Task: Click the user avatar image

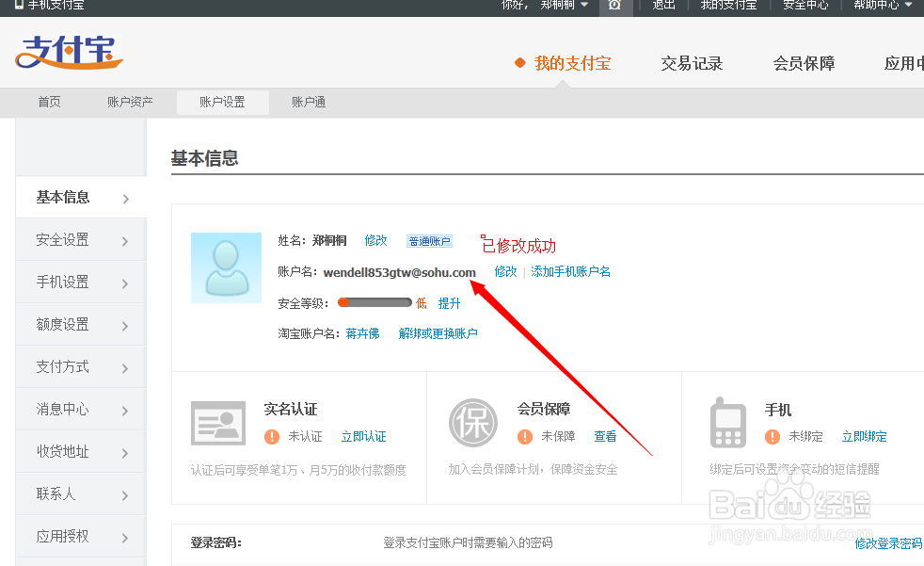Action: tap(226, 267)
